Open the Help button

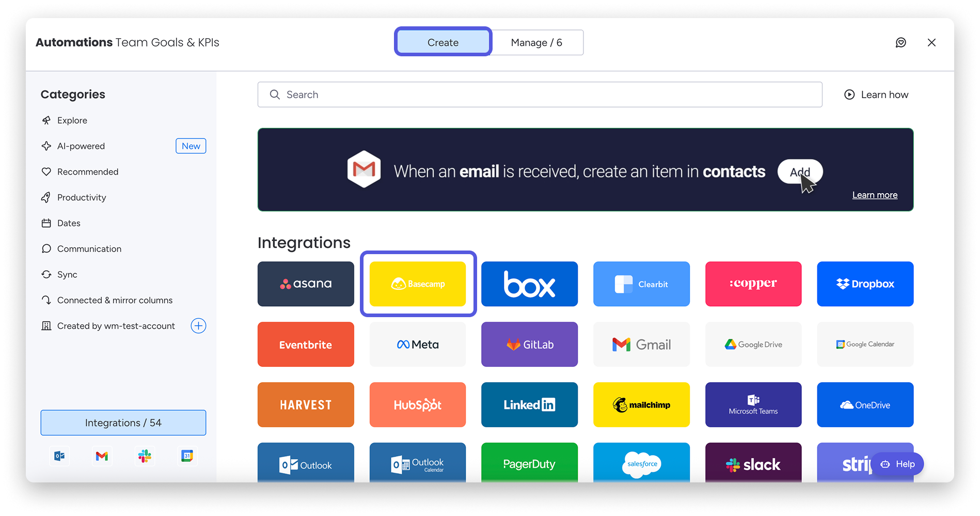tap(898, 464)
